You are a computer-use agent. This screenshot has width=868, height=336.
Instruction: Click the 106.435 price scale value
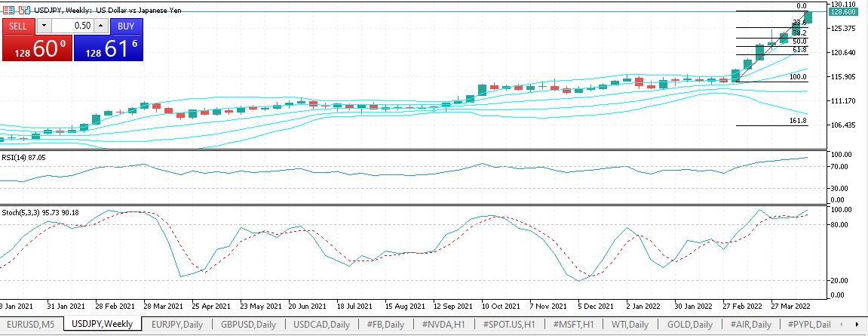[843, 125]
